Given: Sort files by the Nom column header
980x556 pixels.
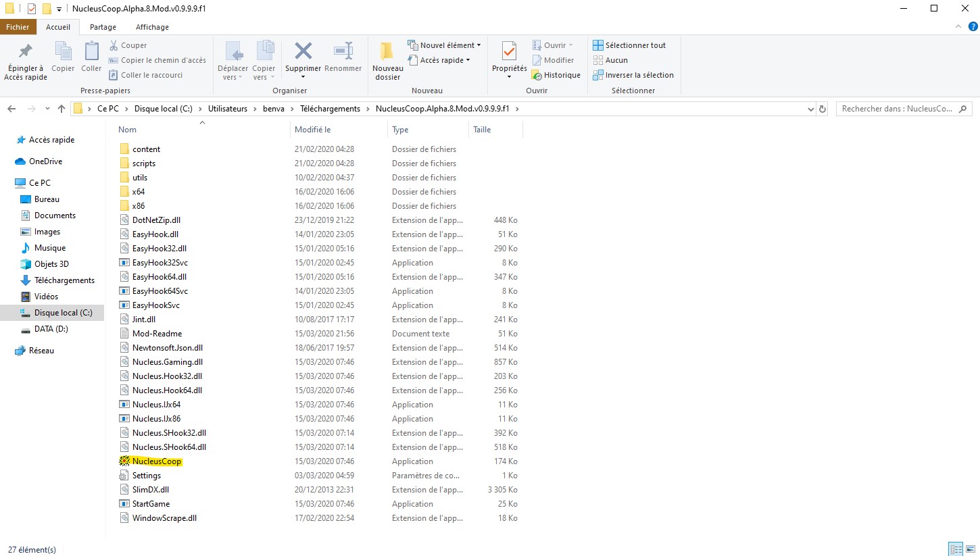Looking at the screenshot, I should 128,130.
